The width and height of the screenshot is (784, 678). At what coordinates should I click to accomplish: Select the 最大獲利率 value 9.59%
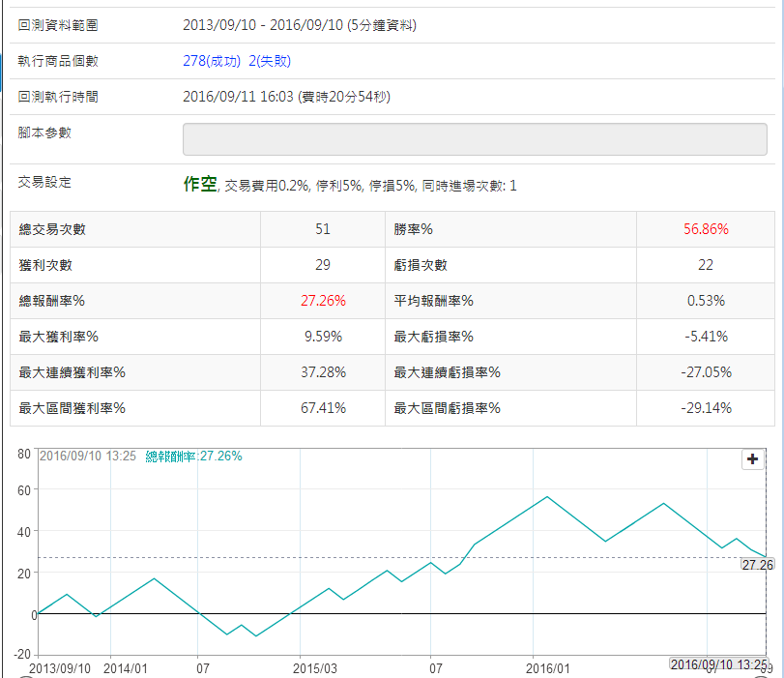click(x=322, y=337)
